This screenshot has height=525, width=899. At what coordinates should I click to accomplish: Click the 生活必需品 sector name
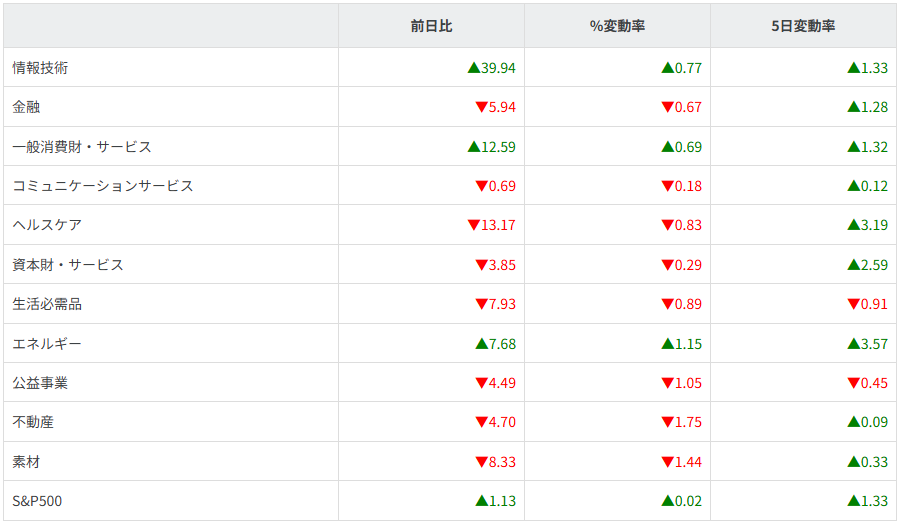47,304
